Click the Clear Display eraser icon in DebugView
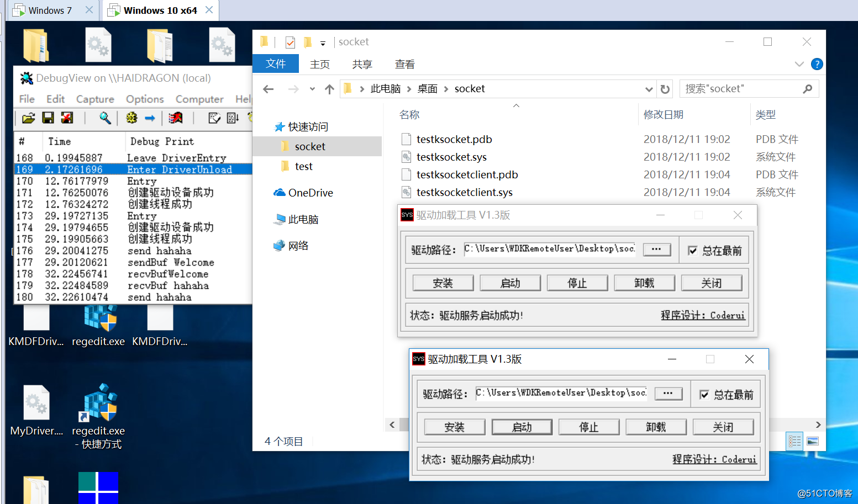 pos(214,118)
